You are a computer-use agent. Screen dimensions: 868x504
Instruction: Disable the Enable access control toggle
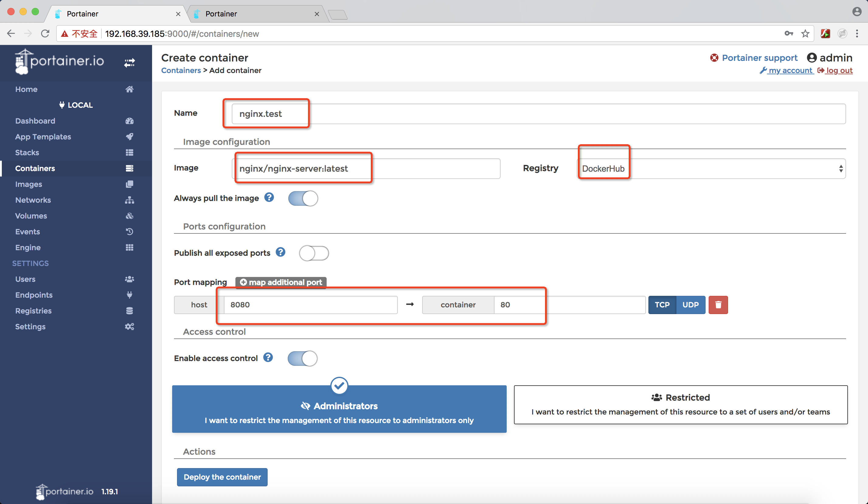(302, 358)
